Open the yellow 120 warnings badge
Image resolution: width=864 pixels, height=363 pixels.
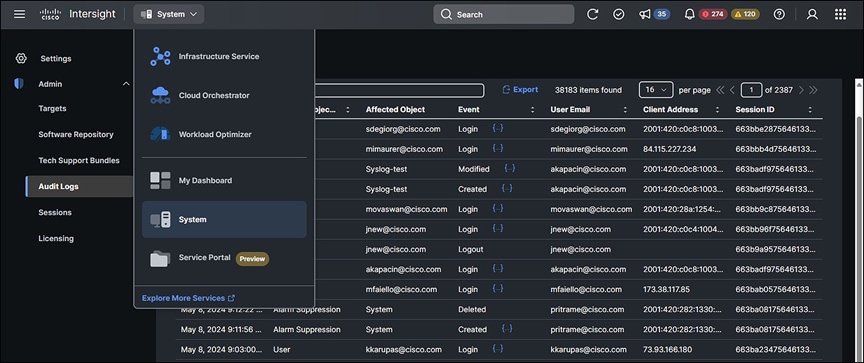pos(746,14)
